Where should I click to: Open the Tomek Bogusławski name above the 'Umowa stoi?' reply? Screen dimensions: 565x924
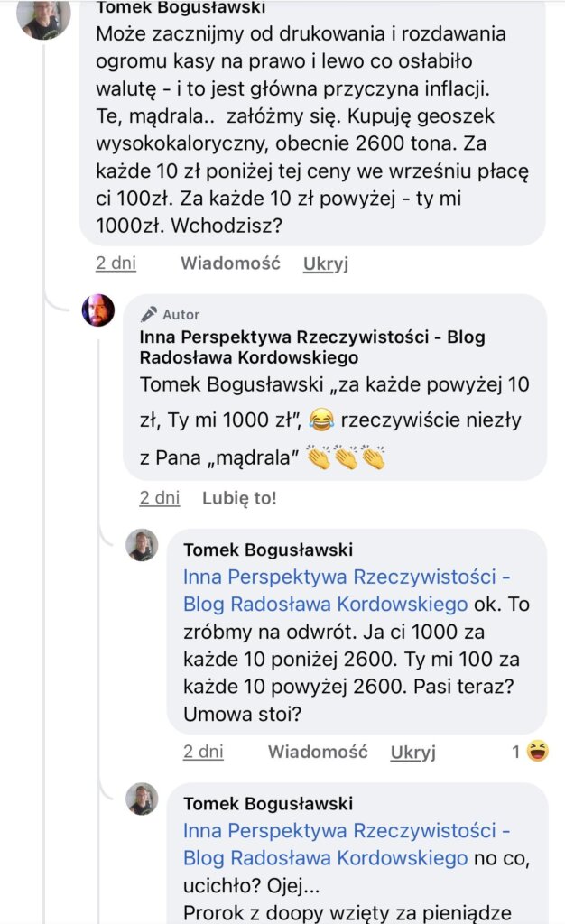[268, 550]
